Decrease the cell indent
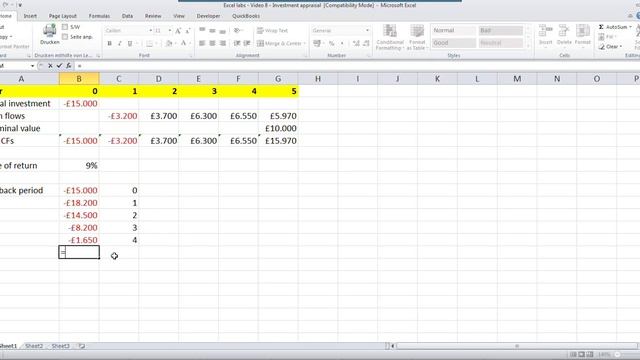 [237, 43]
